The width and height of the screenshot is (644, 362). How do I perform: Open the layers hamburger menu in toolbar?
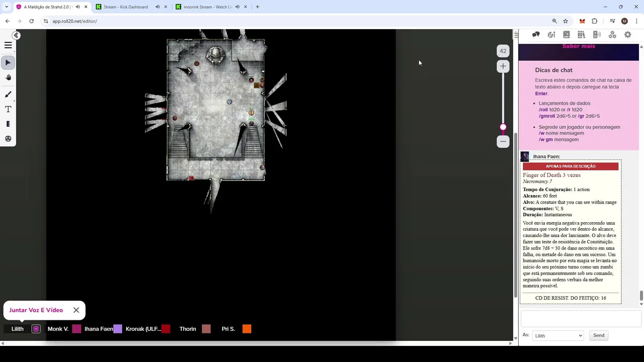(x=8, y=45)
